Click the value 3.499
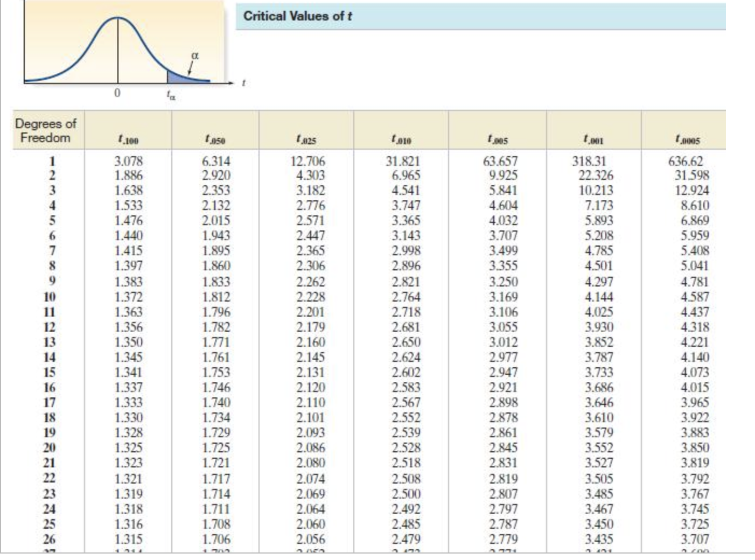Viewport: 755px width, 560px height. click(x=504, y=250)
